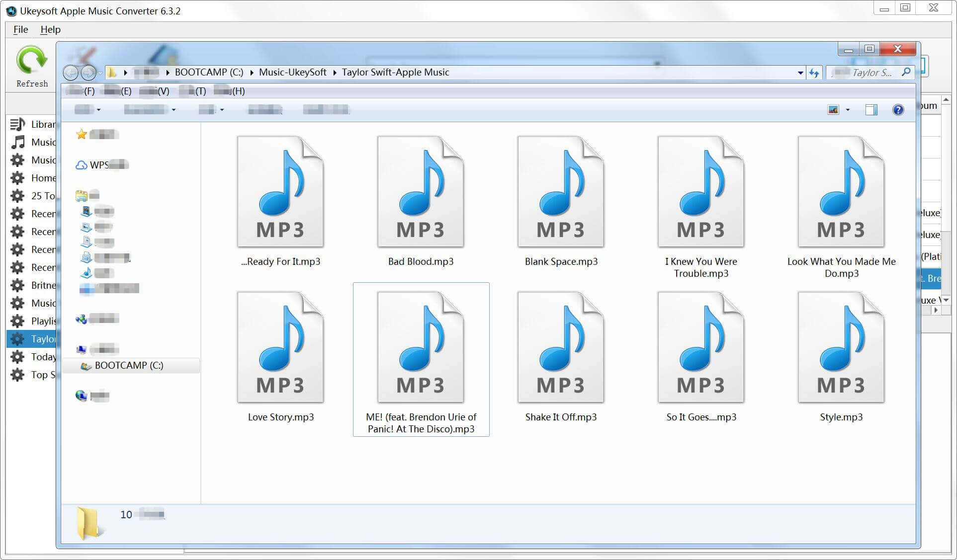Select the Britney playlist in Ukeysoft sidebar
The image size is (957, 560).
pos(33,285)
